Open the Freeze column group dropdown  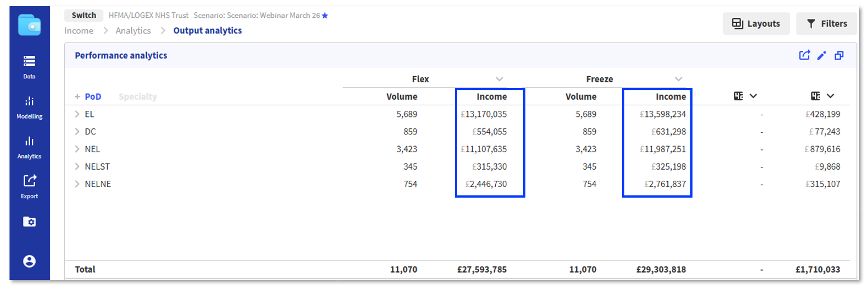coord(679,79)
